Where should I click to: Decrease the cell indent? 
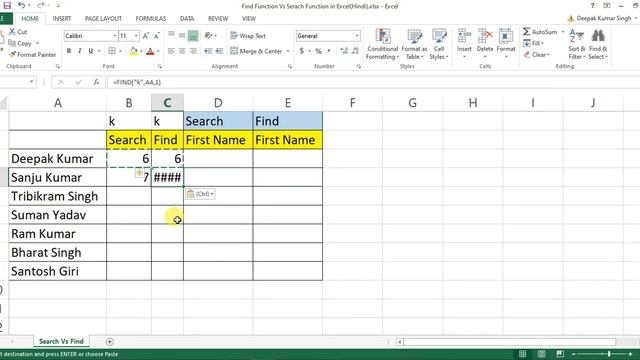tap(208, 51)
